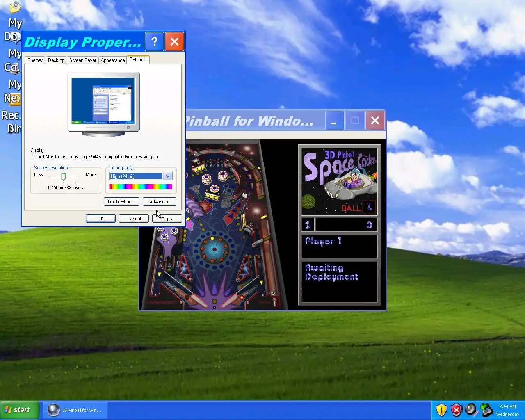Click the system clock showing 2:44 AM

click(x=507, y=406)
